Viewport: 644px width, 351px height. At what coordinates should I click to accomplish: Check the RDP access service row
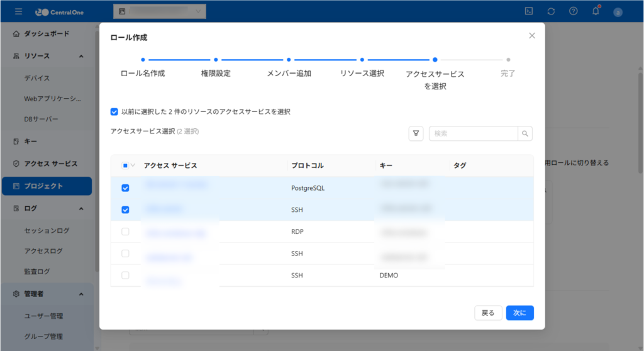click(x=125, y=231)
